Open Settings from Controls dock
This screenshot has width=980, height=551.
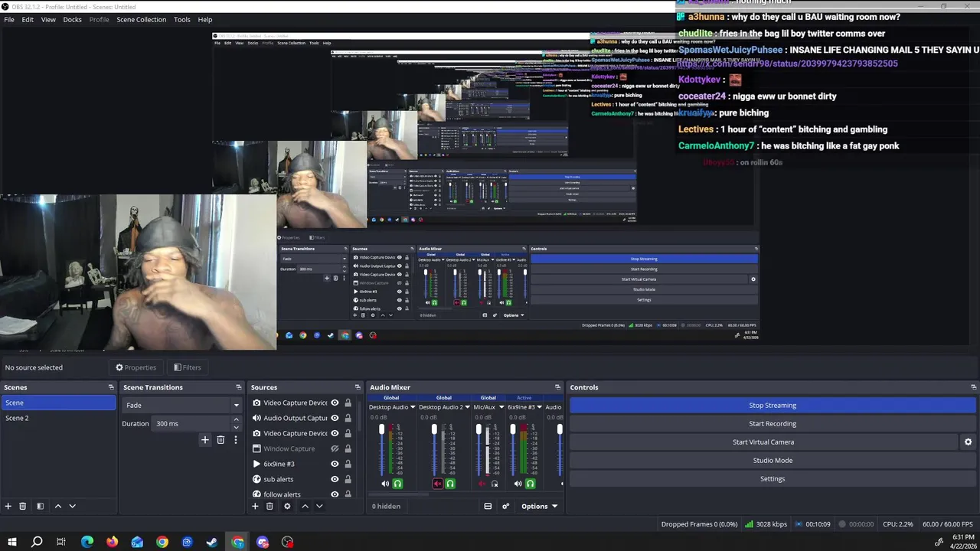(773, 478)
